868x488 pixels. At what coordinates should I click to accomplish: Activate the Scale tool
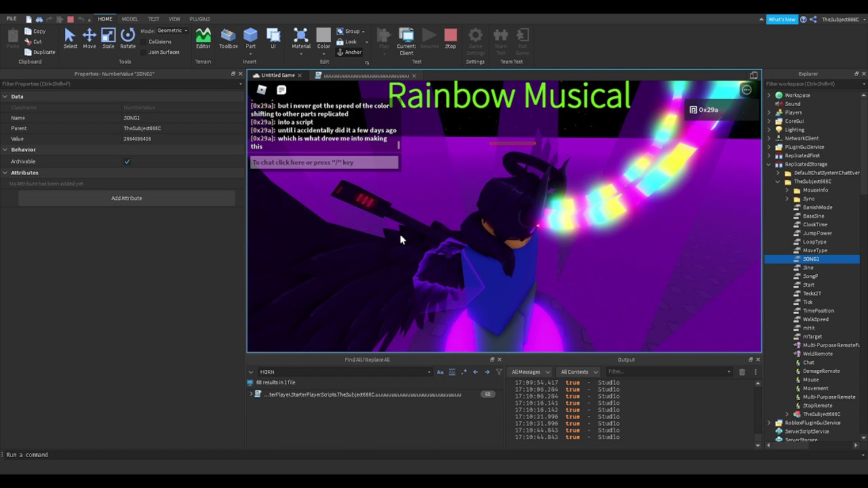click(108, 39)
